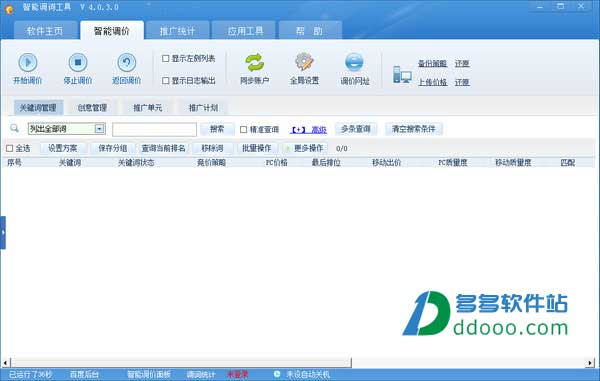Click horizontal scrollbar right arrow
Image resolution: width=600 pixels, height=381 pixels.
(590, 362)
